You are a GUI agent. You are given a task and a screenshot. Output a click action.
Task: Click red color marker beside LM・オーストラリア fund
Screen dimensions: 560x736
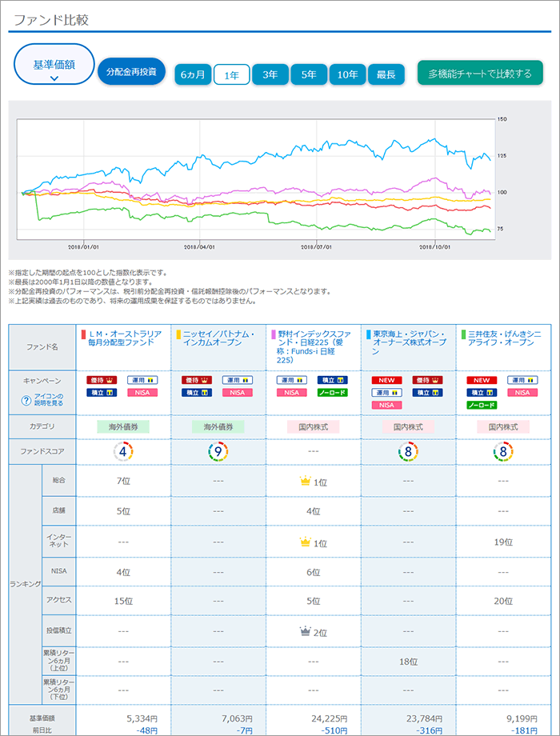(x=83, y=334)
